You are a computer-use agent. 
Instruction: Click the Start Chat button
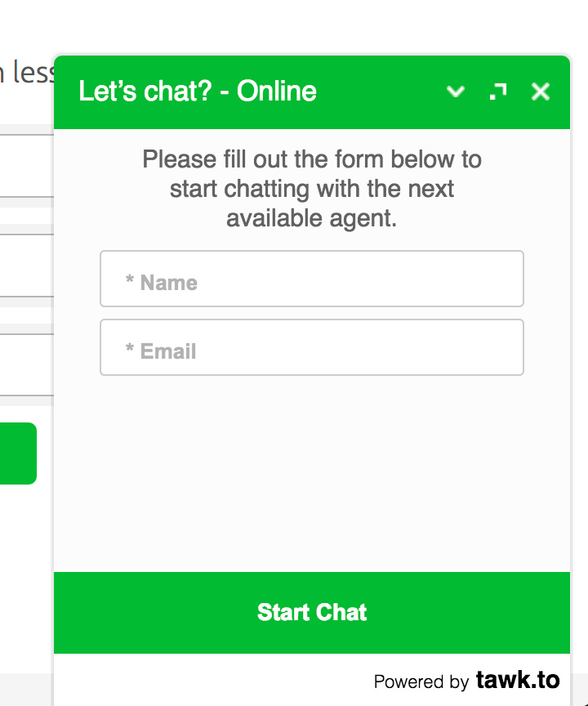[312, 612]
